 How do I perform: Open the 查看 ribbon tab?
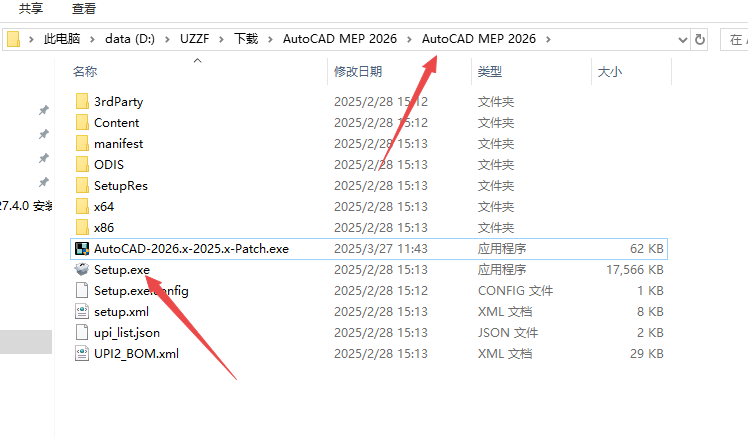pyautogui.click(x=84, y=9)
